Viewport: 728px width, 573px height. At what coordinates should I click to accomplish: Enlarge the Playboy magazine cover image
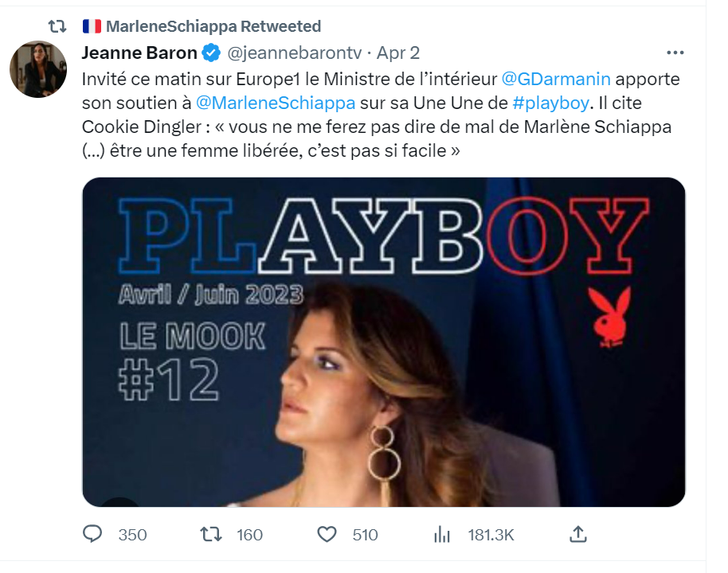tap(383, 341)
